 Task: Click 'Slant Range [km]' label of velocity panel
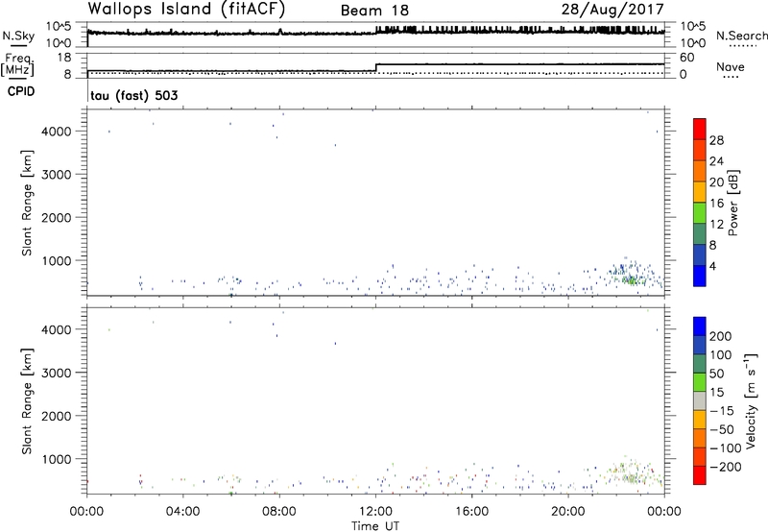(x=27, y=401)
